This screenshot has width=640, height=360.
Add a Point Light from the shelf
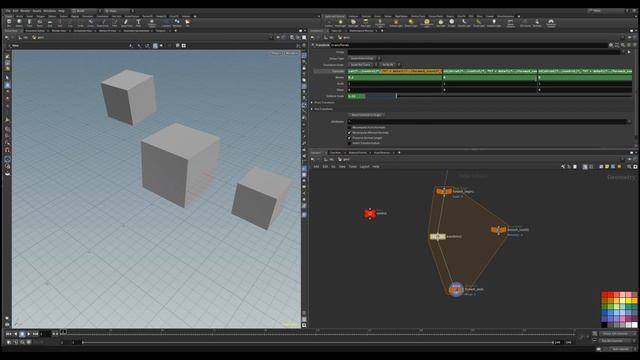point(340,23)
